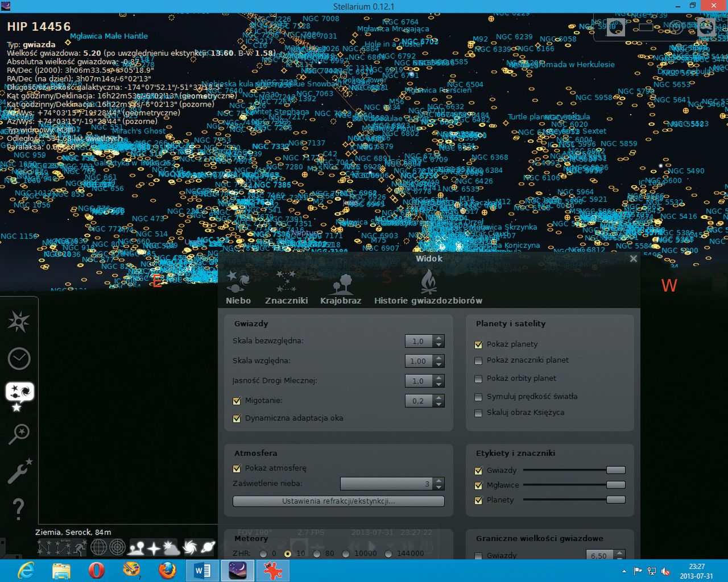The image size is (728, 582).
Task: Decrease Skala względna with down arrow
Action: 439,364
